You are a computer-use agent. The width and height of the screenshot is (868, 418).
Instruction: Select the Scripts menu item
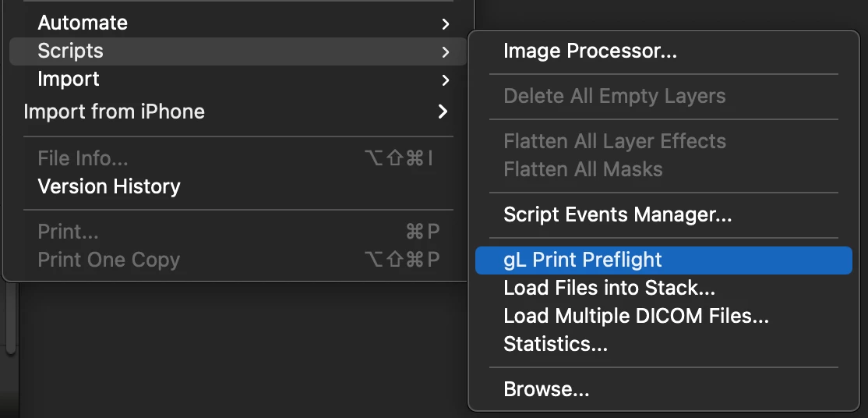pos(70,51)
